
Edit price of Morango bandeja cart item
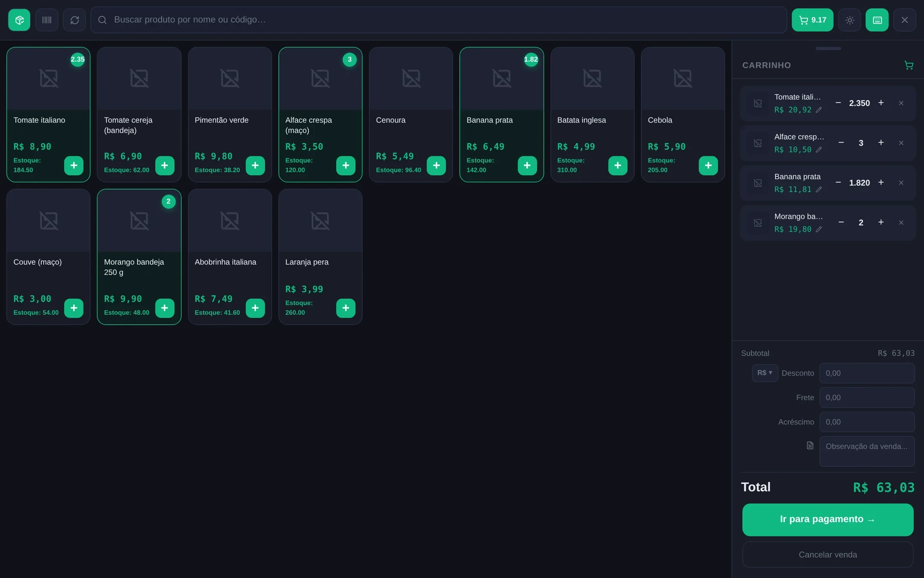pyautogui.click(x=819, y=229)
